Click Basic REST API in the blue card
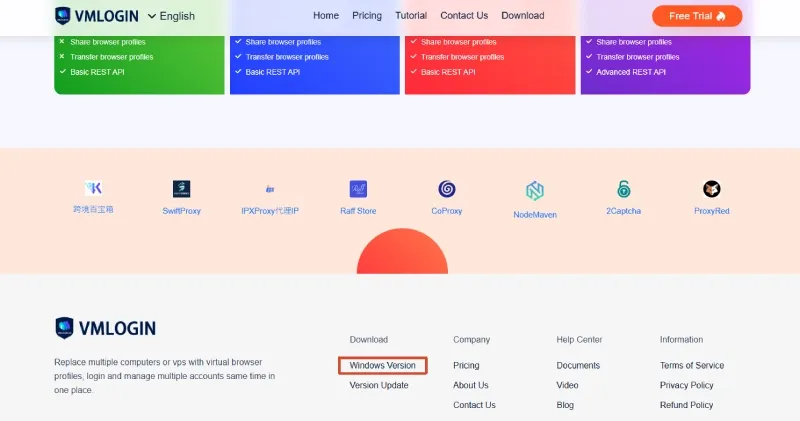This screenshot has width=800, height=421. pyautogui.click(x=273, y=72)
